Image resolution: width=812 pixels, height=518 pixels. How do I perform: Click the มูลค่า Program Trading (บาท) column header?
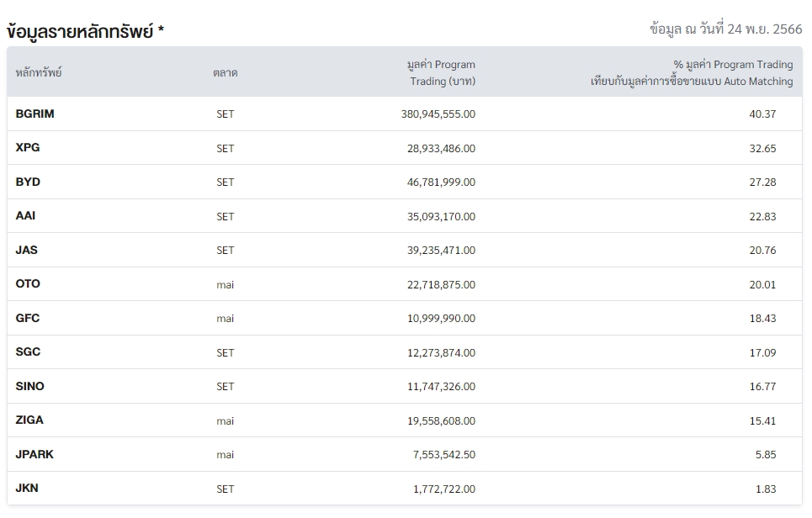tap(441, 73)
